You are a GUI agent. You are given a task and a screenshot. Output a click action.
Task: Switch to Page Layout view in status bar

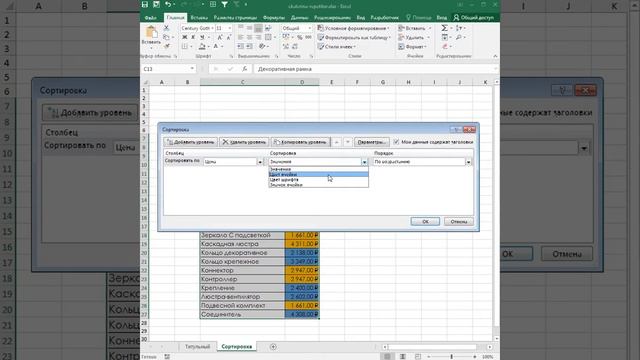402,356
